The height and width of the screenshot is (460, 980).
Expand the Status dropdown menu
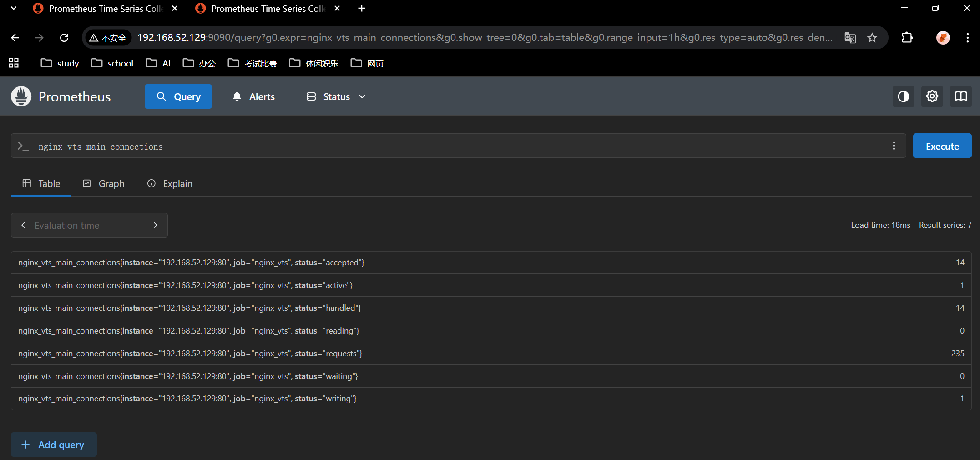pyautogui.click(x=336, y=96)
